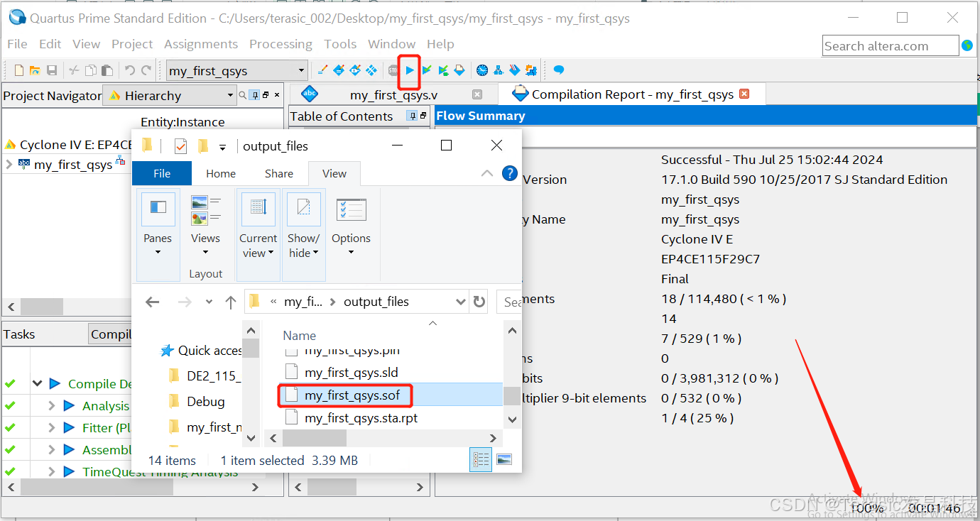Start Compilation with the blue play icon
980x521 pixels.
410,70
